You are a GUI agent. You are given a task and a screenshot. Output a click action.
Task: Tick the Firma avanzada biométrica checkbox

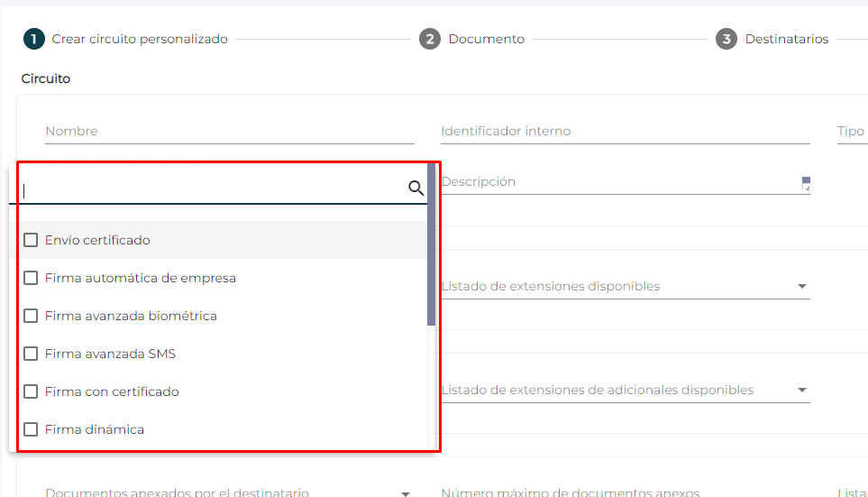(x=31, y=316)
